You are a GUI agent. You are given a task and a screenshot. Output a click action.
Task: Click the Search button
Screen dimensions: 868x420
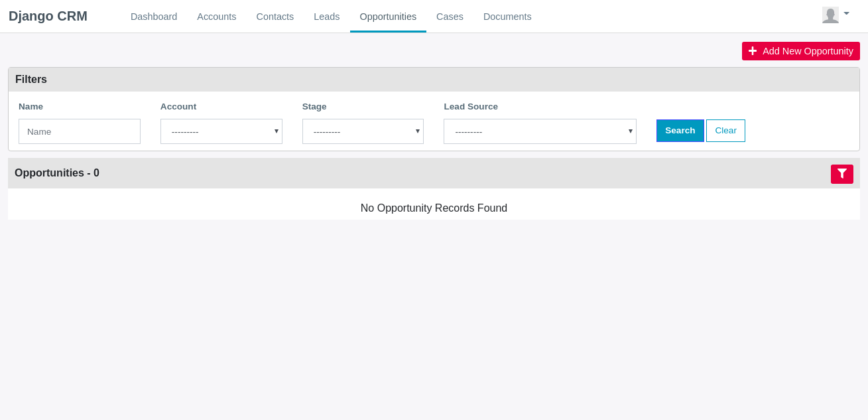[680, 131]
